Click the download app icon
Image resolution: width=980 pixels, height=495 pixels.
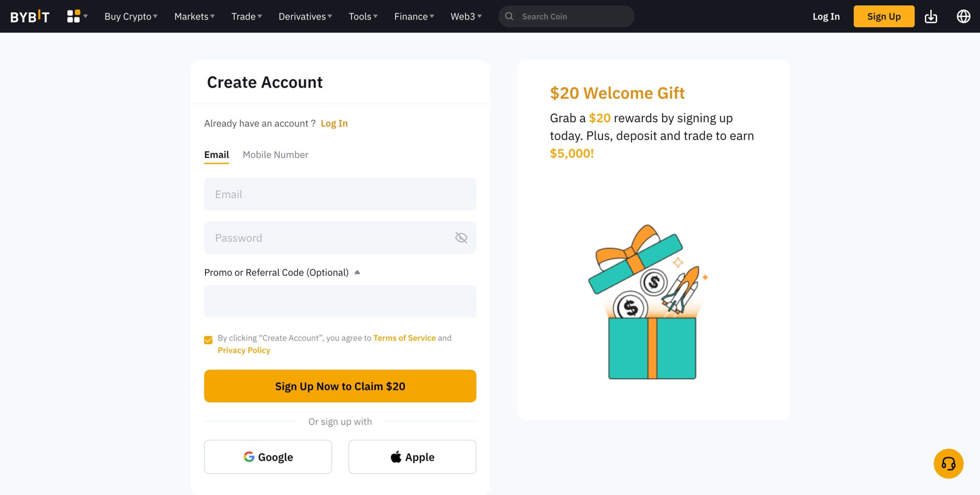coord(931,16)
